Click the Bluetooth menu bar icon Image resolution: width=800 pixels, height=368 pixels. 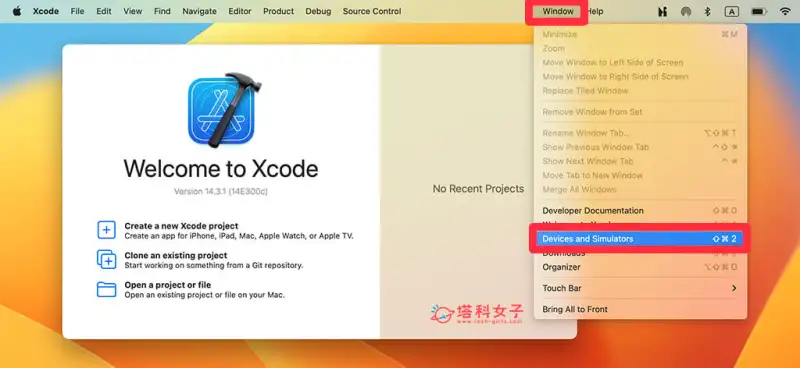coord(707,11)
